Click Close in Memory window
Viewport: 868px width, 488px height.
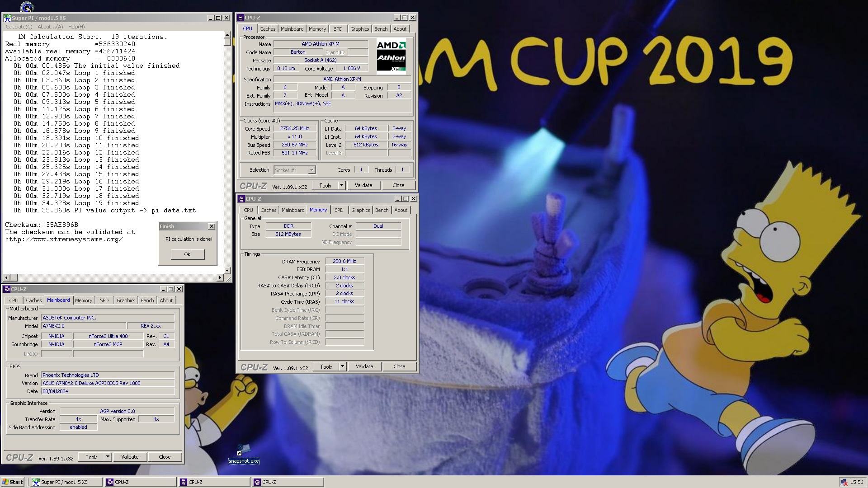[399, 366]
